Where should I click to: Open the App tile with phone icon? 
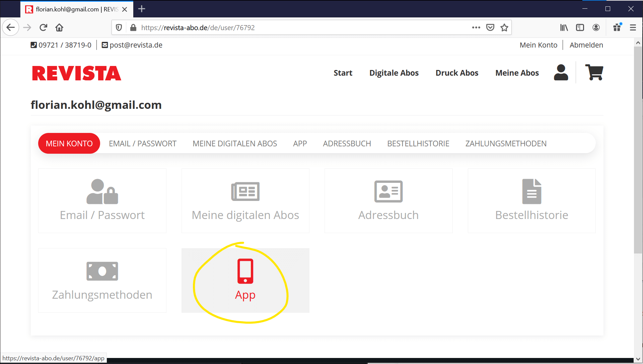(245, 280)
